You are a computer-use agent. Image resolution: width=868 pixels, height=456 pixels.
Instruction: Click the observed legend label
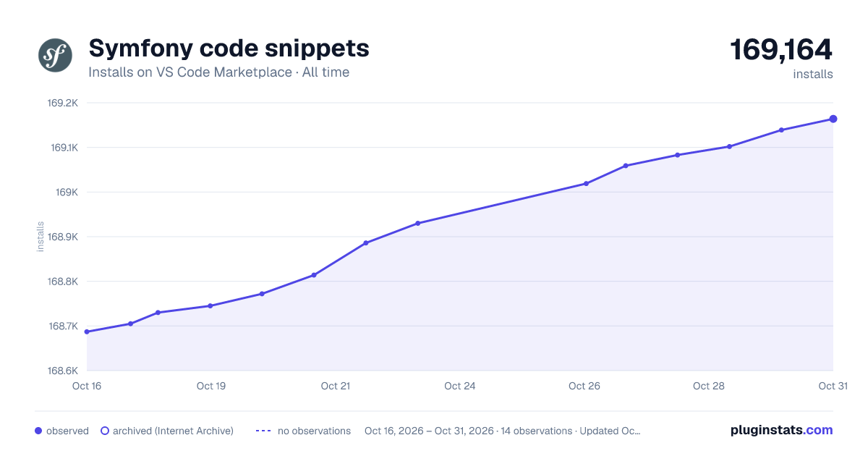click(67, 431)
